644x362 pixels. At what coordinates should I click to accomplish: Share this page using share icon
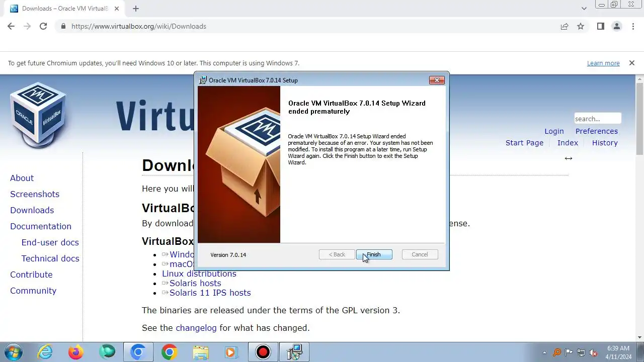tap(565, 26)
